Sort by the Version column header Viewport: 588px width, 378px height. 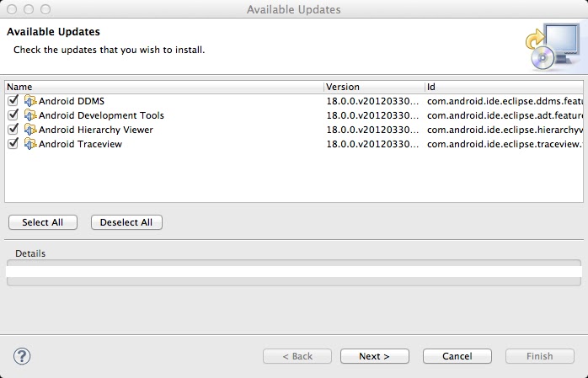tap(374, 87)
